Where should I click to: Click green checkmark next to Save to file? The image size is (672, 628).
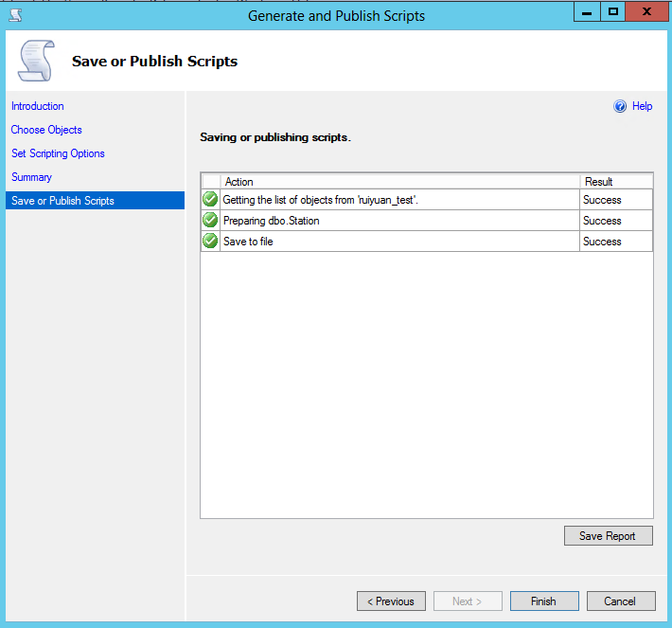pyautogui.click(x=210, y=241)
